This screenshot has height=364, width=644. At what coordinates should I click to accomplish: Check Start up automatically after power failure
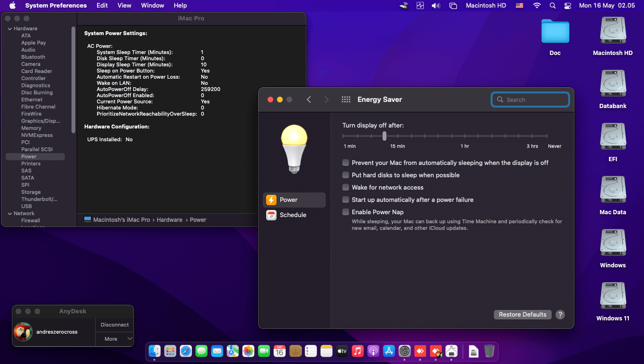click(346, 200)
